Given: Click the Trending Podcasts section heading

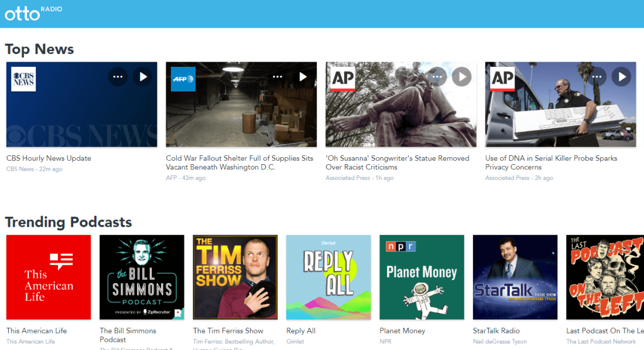Looking at the screenshot, I should [68, 222].
